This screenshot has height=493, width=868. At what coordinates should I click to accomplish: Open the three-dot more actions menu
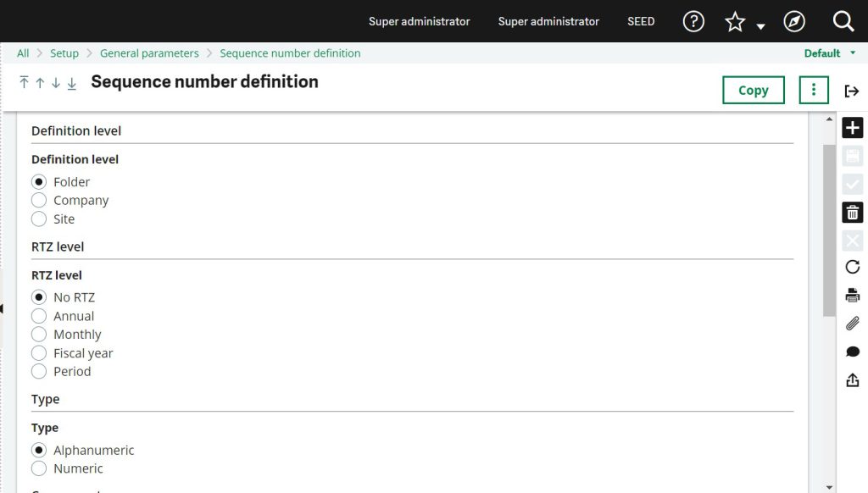[x=814, y=90]
